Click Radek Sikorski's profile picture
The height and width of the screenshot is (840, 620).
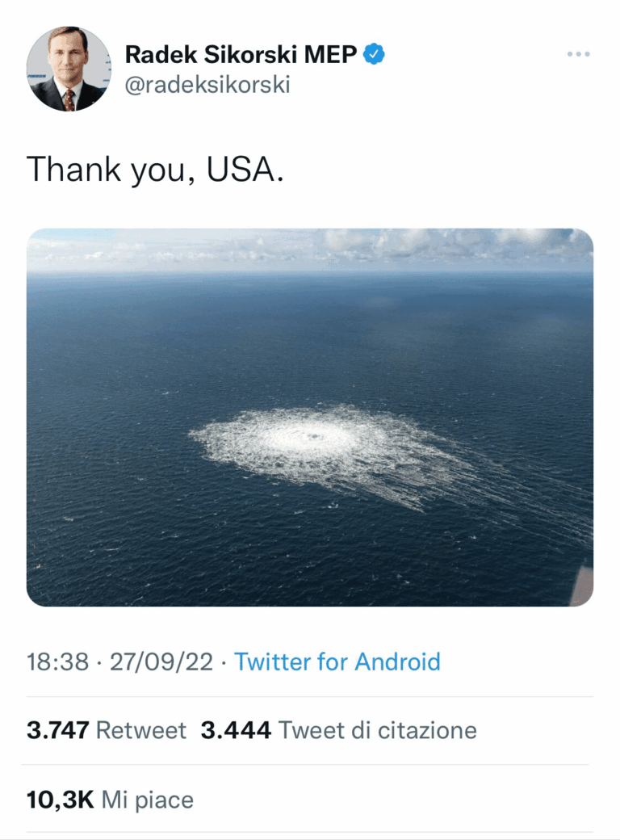[x=69, y=69]
